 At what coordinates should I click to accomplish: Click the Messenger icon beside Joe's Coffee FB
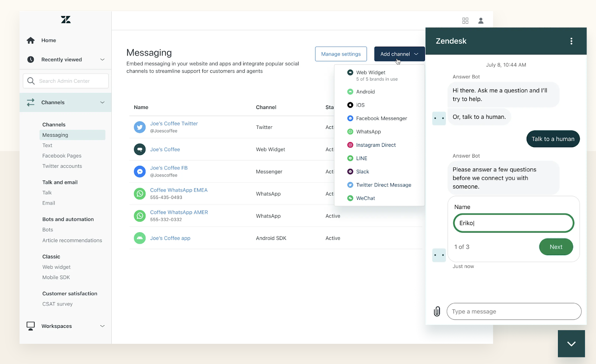point(140,171)
